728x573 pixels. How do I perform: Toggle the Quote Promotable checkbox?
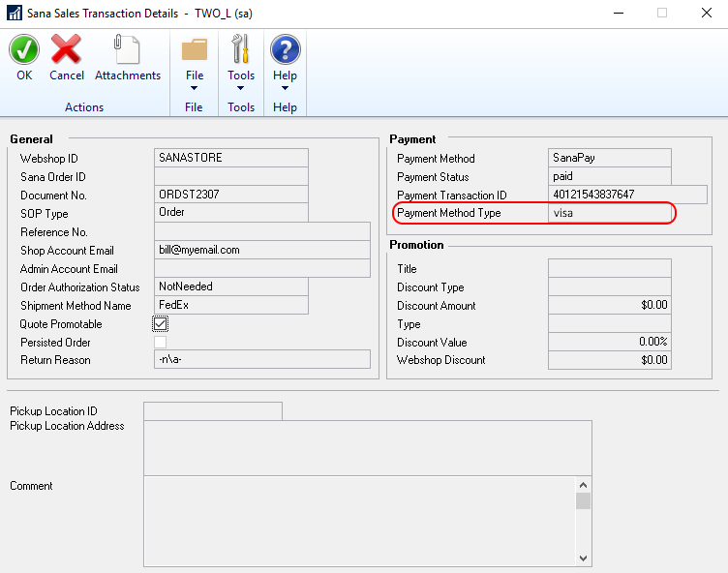[161, 324]
